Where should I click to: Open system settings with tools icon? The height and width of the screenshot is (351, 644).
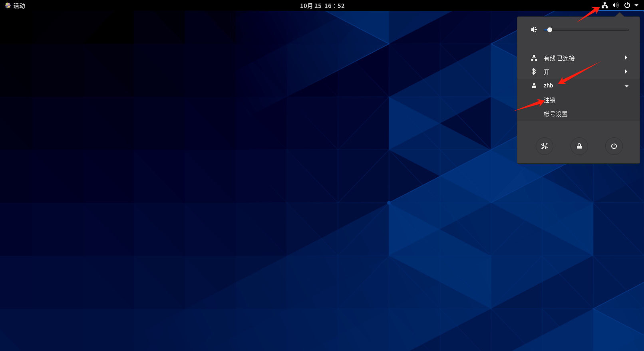pyautogui.click(x=544, y=146)
